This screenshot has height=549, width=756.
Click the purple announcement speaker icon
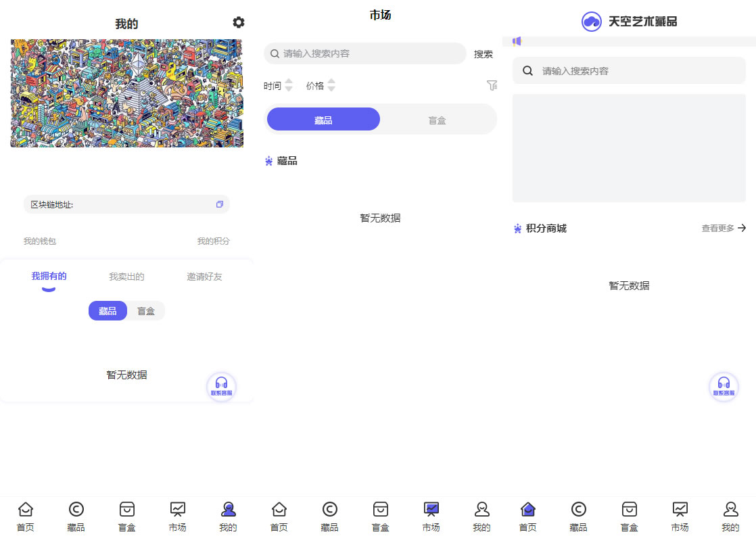pyautogui.click(x=517, y=41)
